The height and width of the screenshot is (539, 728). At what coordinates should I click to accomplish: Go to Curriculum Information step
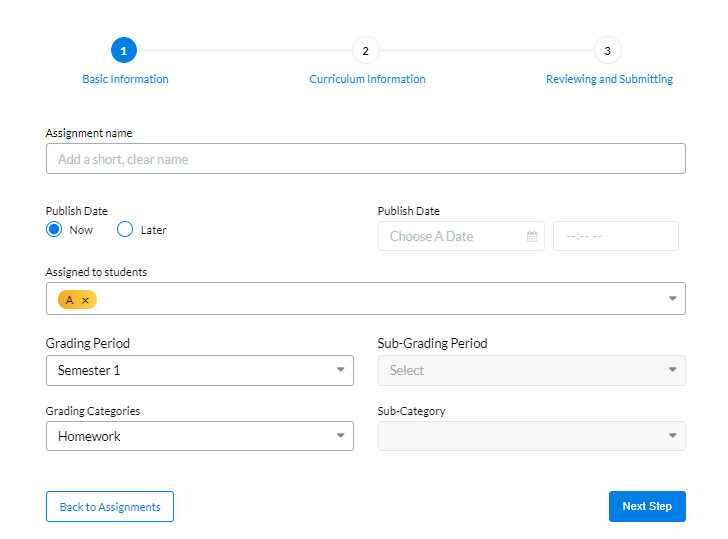(x=367, y=79)
